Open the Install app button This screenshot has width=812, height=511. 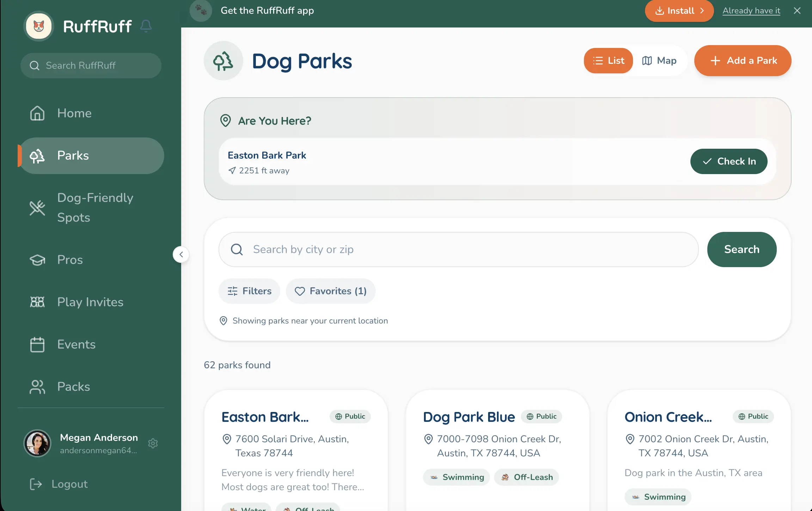tap(679, 11)
